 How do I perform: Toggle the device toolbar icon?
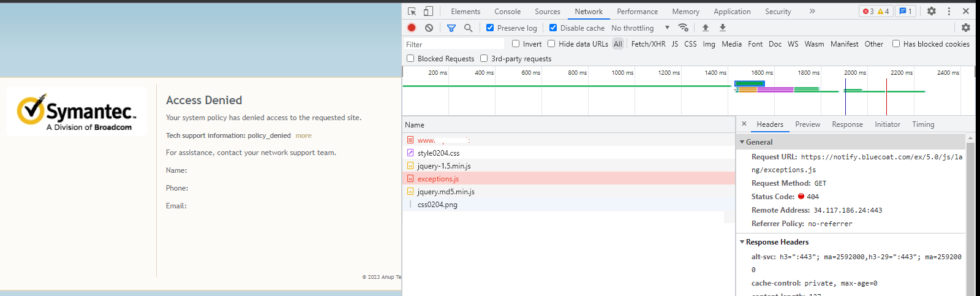(428, 11)
